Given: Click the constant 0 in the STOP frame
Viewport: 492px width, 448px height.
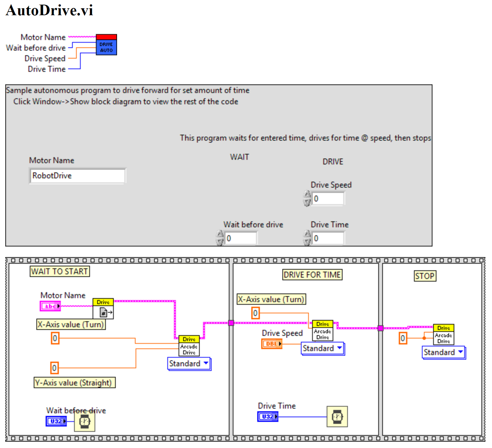Looking at the screenshot, I should point(403,338).
